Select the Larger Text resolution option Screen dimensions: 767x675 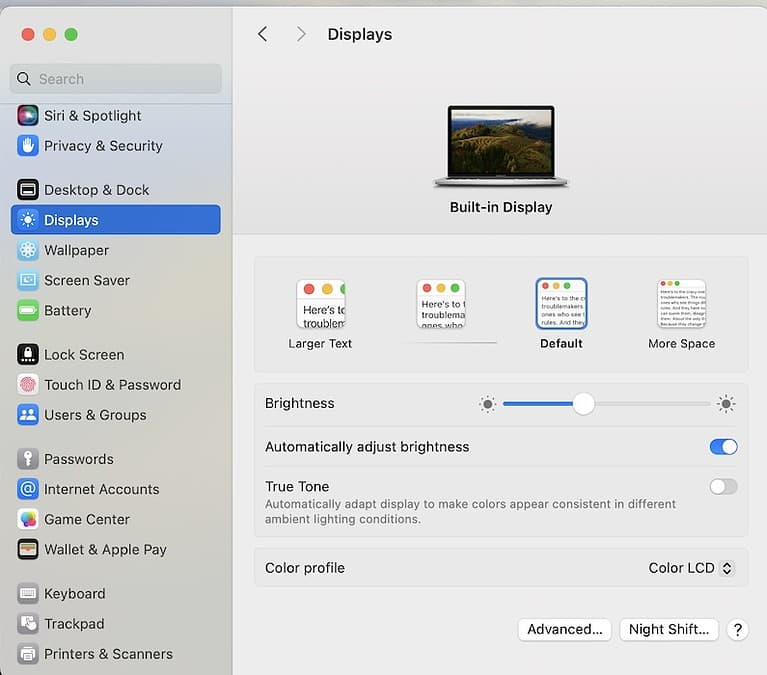[320, 304]
